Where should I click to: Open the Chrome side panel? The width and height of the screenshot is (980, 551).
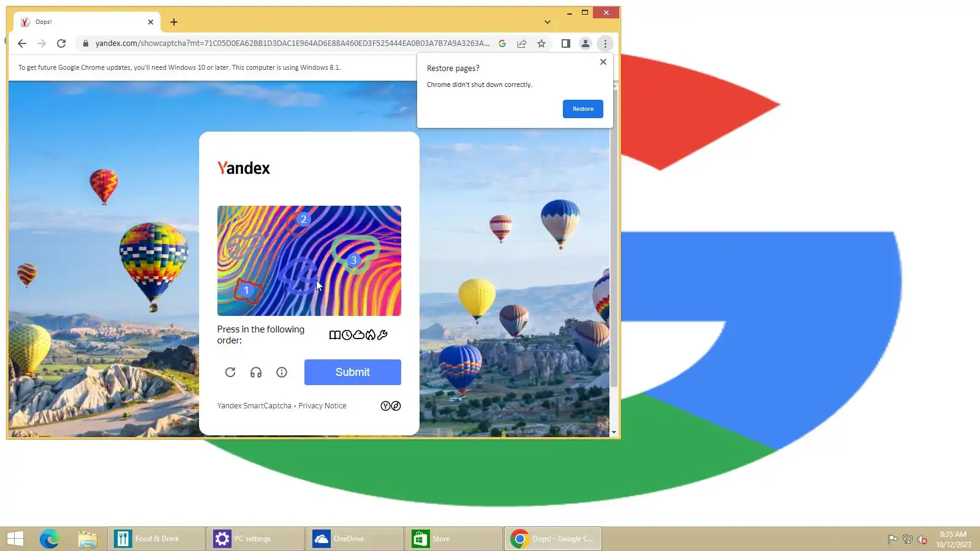tap(566, 43)
